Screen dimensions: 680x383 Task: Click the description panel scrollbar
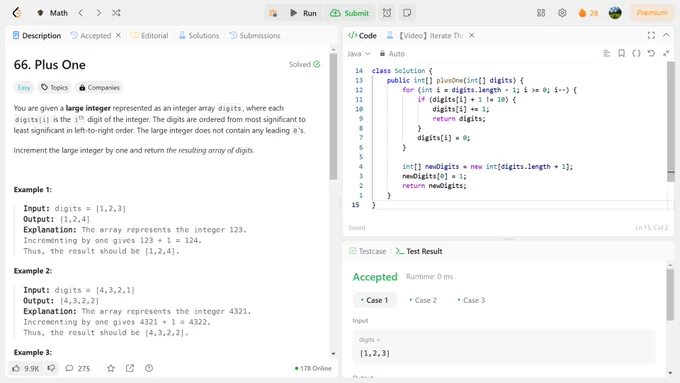(333, 116)
